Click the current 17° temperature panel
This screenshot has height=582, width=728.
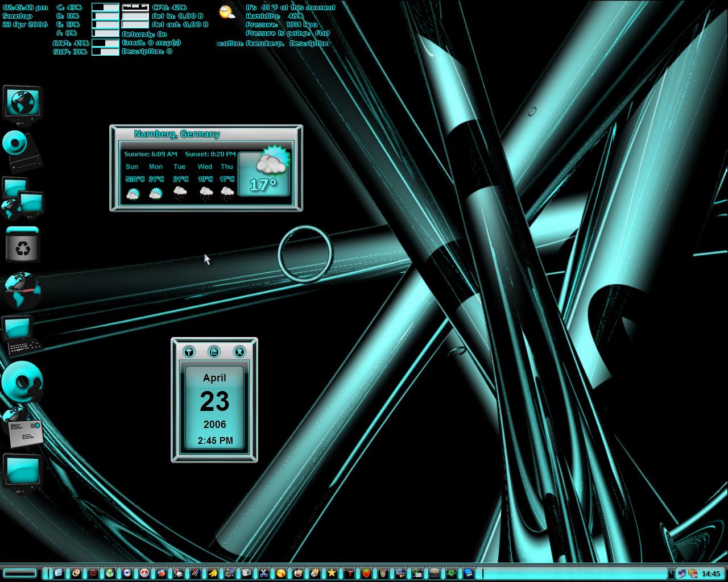coord(264,173)
